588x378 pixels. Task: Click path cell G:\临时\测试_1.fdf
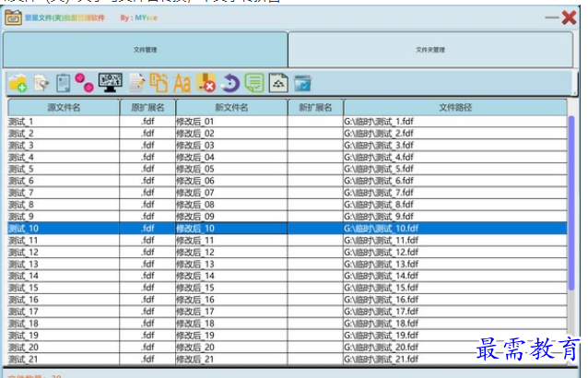click(x=455, y=122)
